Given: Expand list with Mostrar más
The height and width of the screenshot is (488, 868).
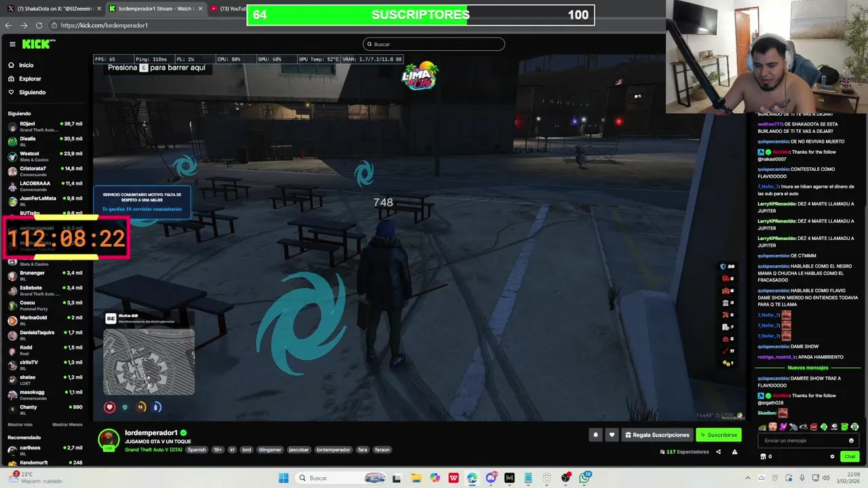Looking at the screenshot, I should click(x=20, y=424).
